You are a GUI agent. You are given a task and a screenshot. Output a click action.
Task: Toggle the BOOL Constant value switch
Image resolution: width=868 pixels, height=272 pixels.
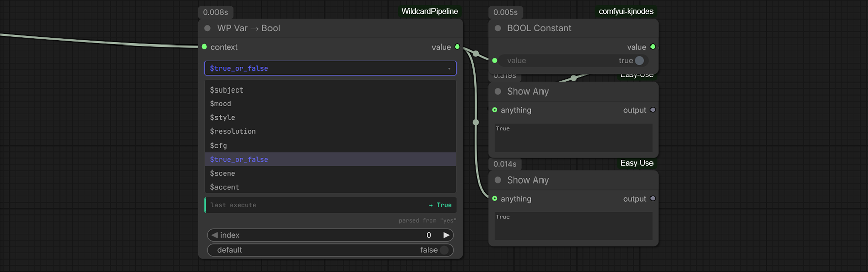[639, 60]
